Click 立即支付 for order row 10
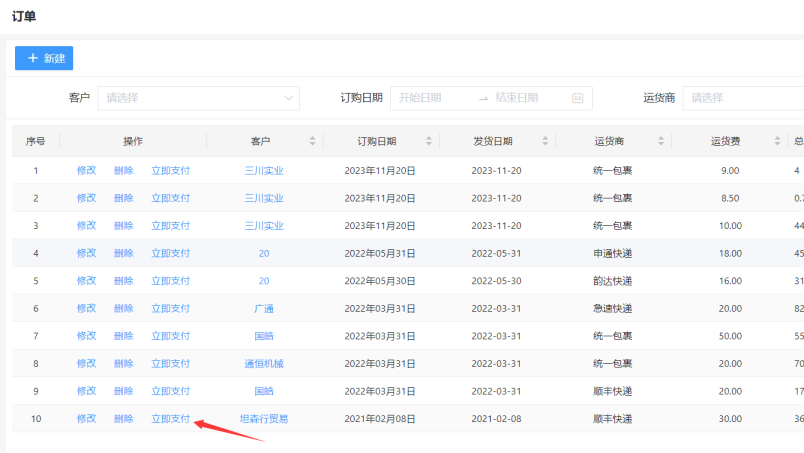Viewport: 804px width, 453px height. 170,419
